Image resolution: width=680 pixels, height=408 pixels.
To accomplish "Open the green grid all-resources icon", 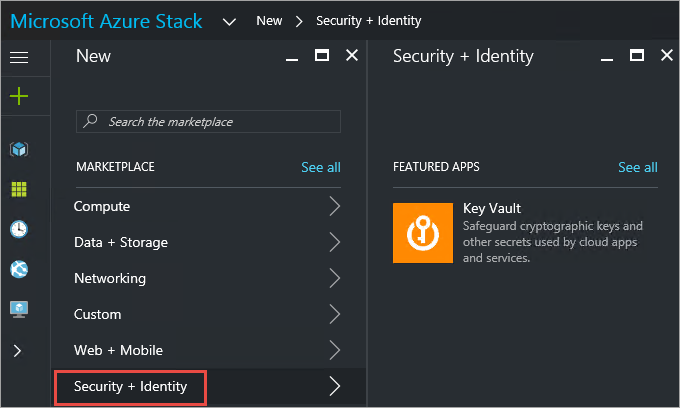I will pyautogui.click(x=19, y=189).
